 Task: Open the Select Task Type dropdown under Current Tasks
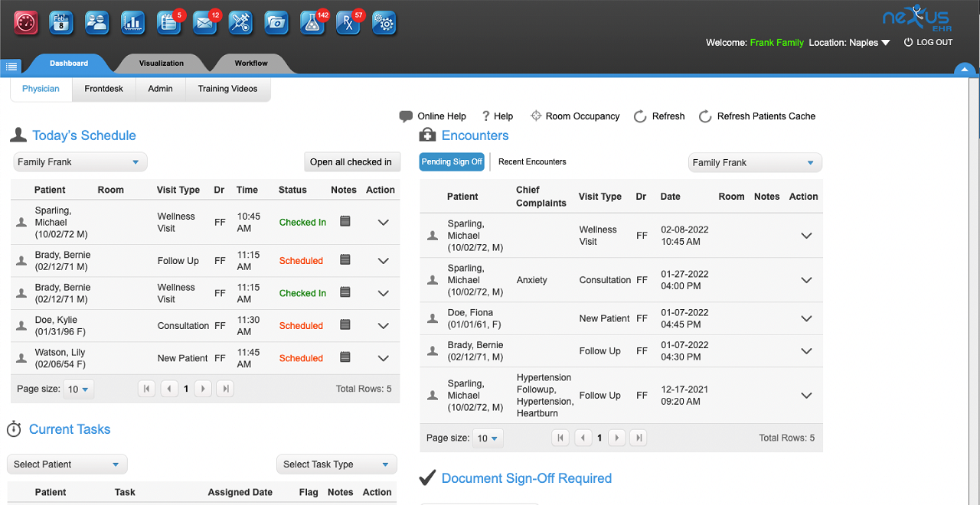pyautogui.click(x=336, y=464)
